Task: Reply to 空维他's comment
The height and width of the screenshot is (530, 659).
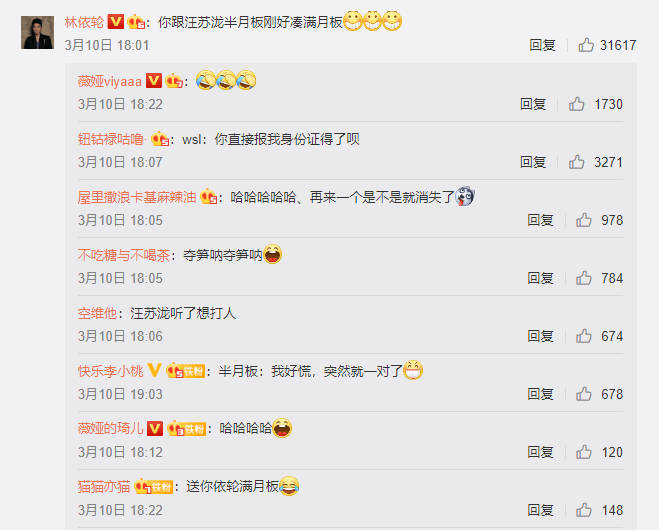Action: point(540,336)
